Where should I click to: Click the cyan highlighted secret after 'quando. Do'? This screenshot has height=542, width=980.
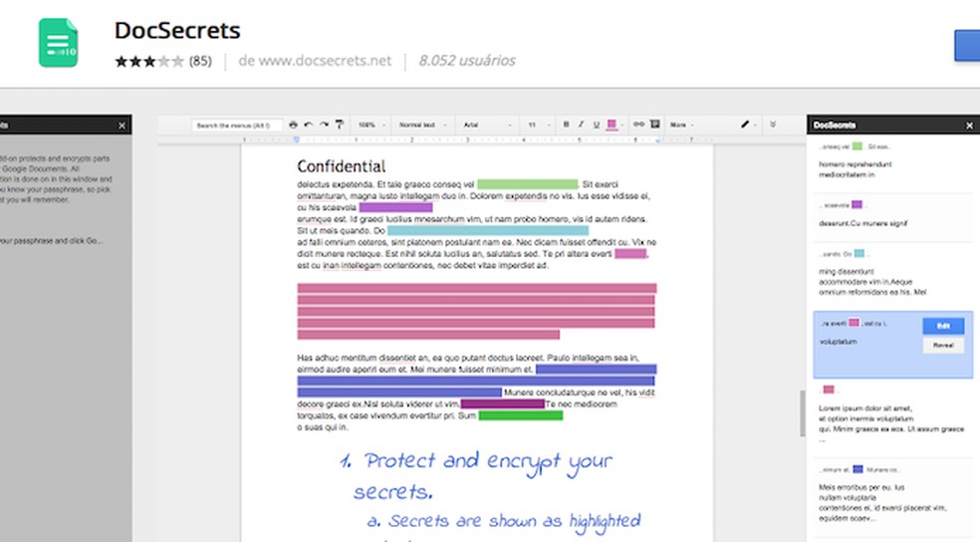coord(488,231)
